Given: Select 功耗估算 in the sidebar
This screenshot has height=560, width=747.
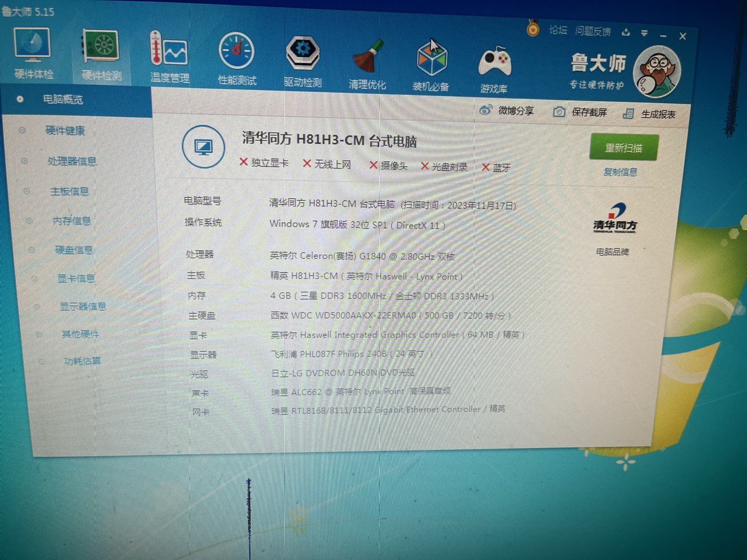Looking at the screenshot, I should coord(82,361).
